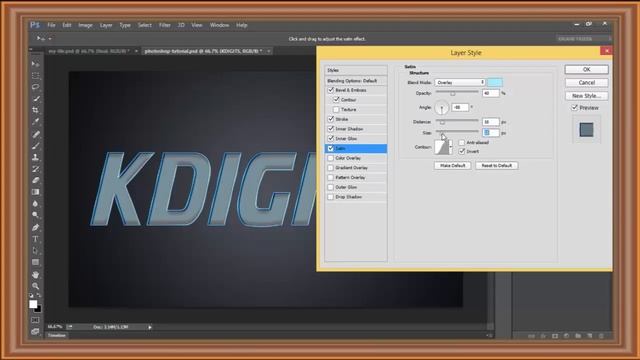The image size is (640, 360).
Task: Enable Gradient Overlay checkbox
Action: [x=331, y=168]
